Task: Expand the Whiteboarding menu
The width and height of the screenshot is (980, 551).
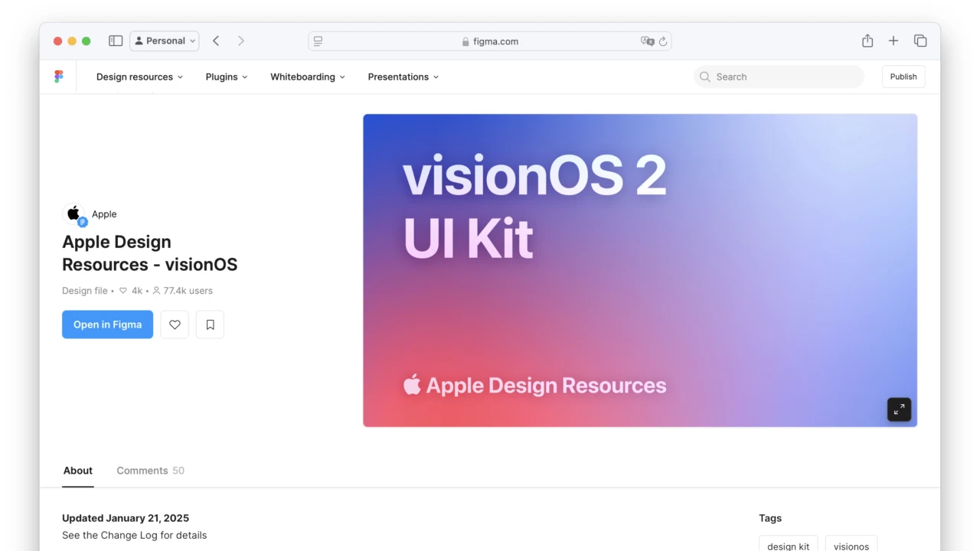Action: pyautogui.click(x=308, y=77)
